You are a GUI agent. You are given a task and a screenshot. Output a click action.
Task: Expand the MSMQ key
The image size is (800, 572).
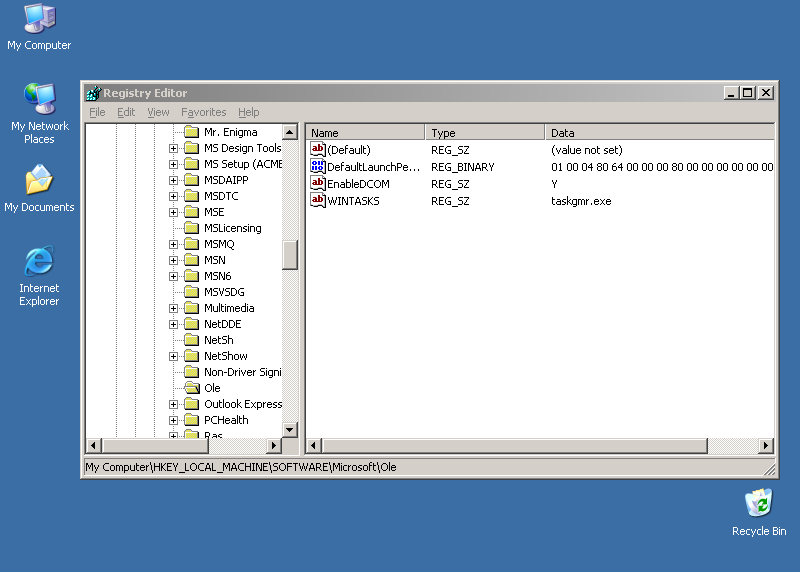tap(173, 244)
